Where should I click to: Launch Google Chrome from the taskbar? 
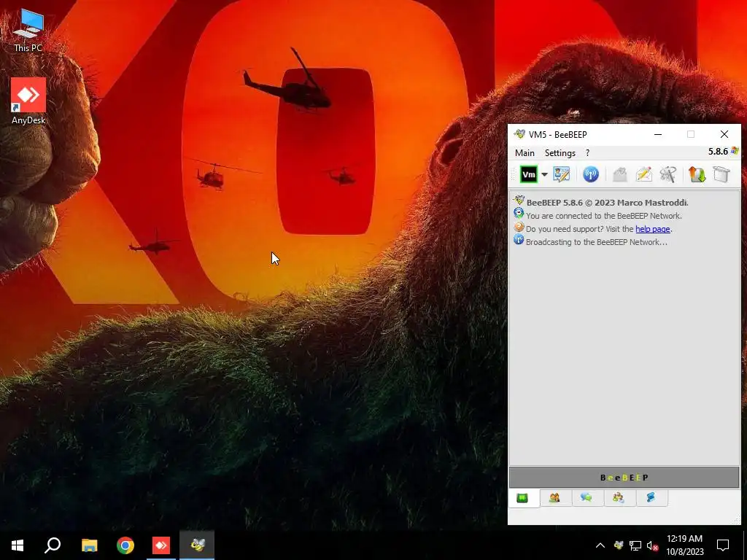125,545
